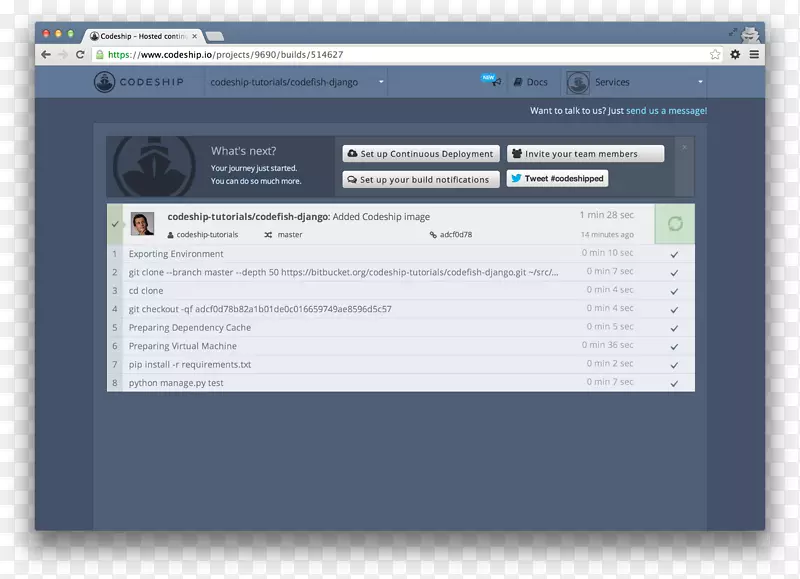Click the browser back arrow
Image resolution: width=800 pixels, height=579 pixels.
coord(46,55)
